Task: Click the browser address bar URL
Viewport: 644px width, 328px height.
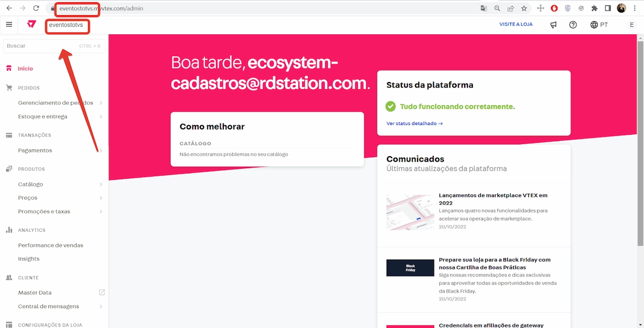Action: pyautogui.click(x=101, y=9)
